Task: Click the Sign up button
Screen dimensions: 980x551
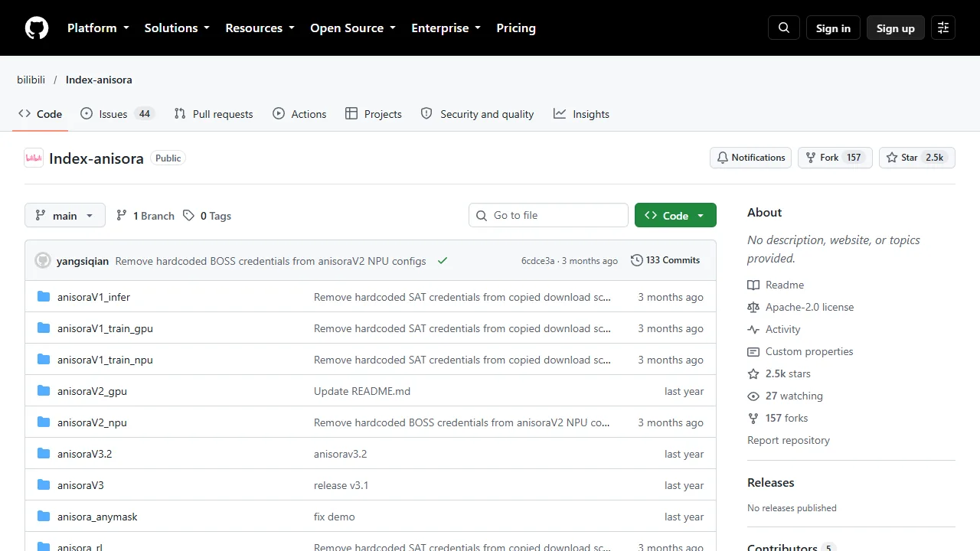Action: [896, 28]
